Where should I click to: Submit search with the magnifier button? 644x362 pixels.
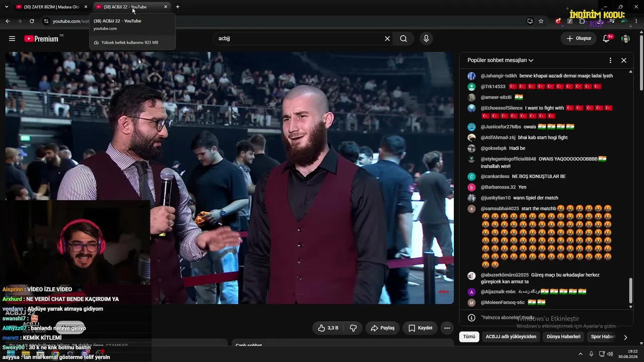[x=404, y=39]
